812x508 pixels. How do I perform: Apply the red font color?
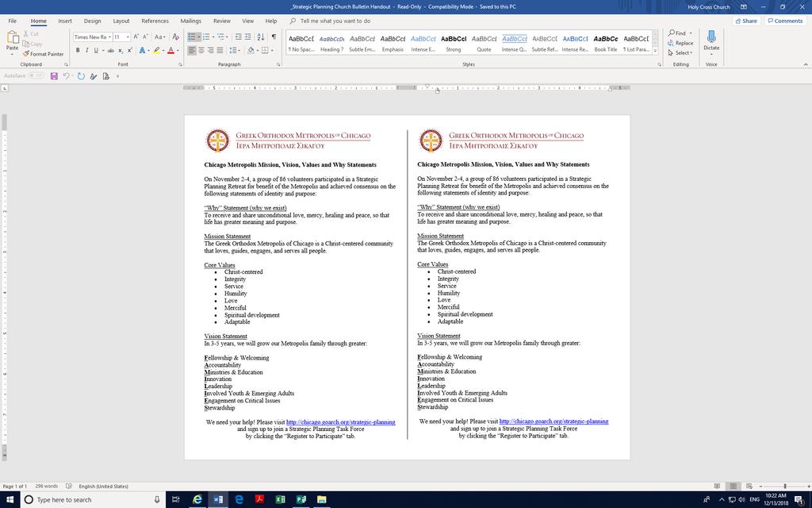point(171,50)
